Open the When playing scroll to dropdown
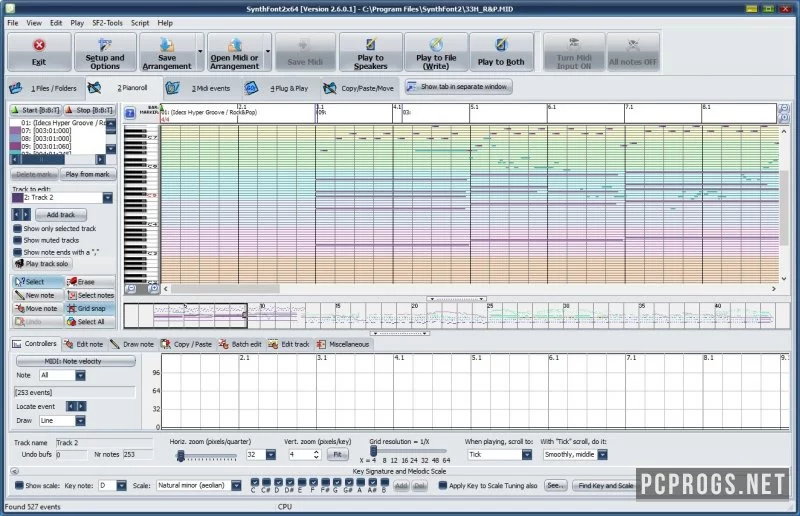Image resolution: width=800 pixels, height=516 pixels. 527,455
